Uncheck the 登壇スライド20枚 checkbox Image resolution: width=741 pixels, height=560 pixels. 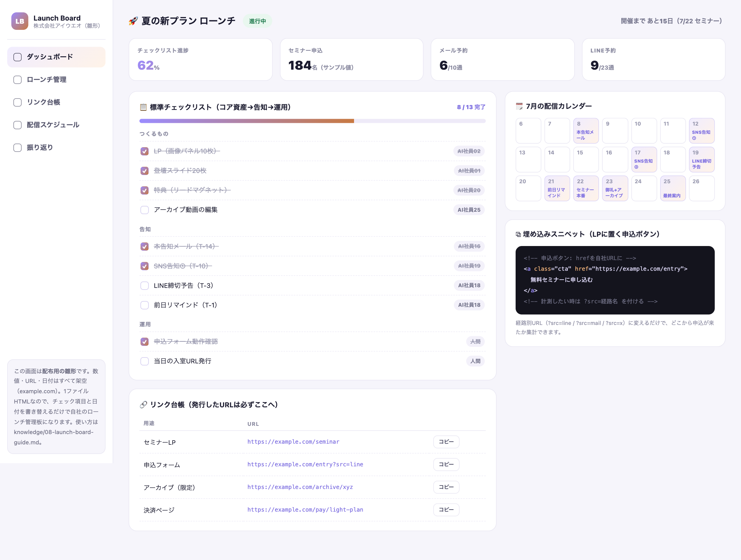[144, 171]
